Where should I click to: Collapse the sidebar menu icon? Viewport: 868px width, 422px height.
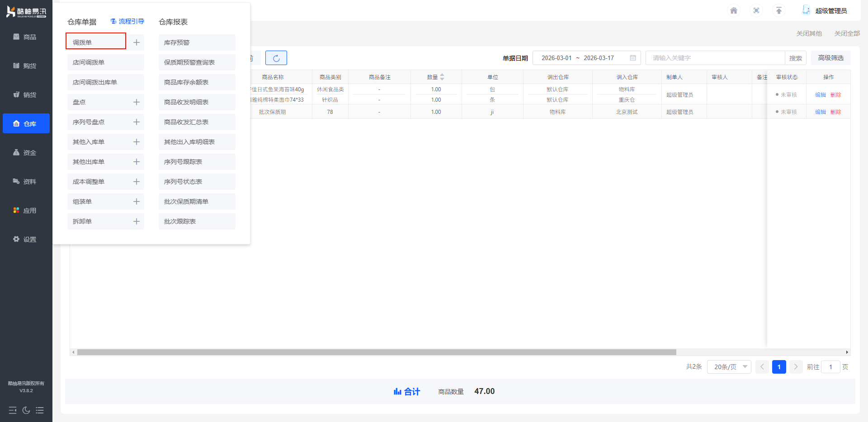[x=13, y=410]
